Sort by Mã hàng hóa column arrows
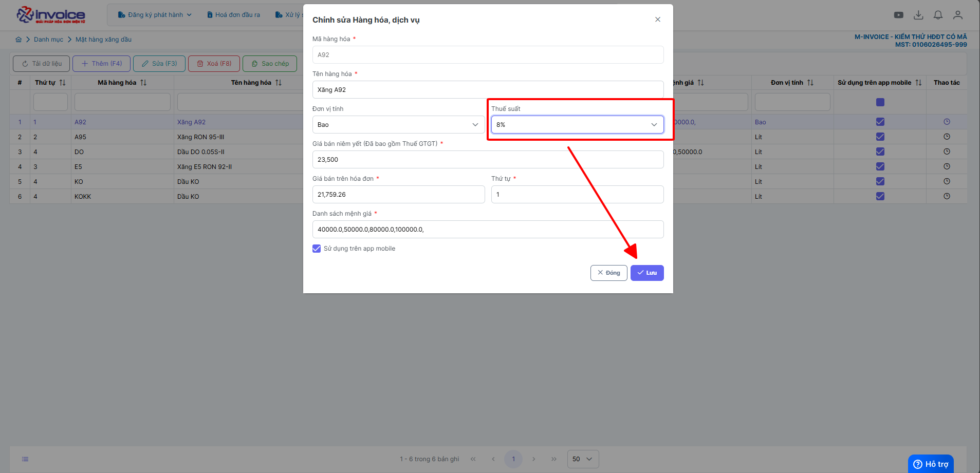The image size is (980, 473). [x=143, y=83]
